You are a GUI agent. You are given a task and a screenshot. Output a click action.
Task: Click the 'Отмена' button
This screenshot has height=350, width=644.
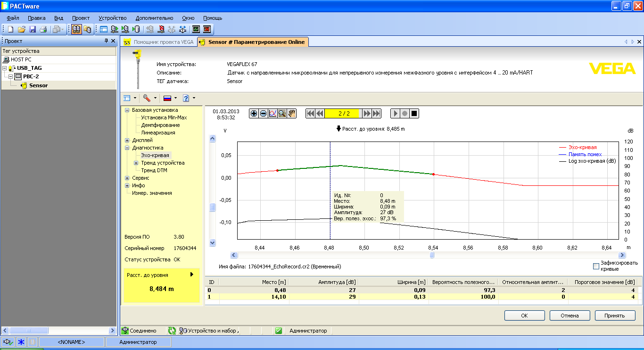click(570, 316)
